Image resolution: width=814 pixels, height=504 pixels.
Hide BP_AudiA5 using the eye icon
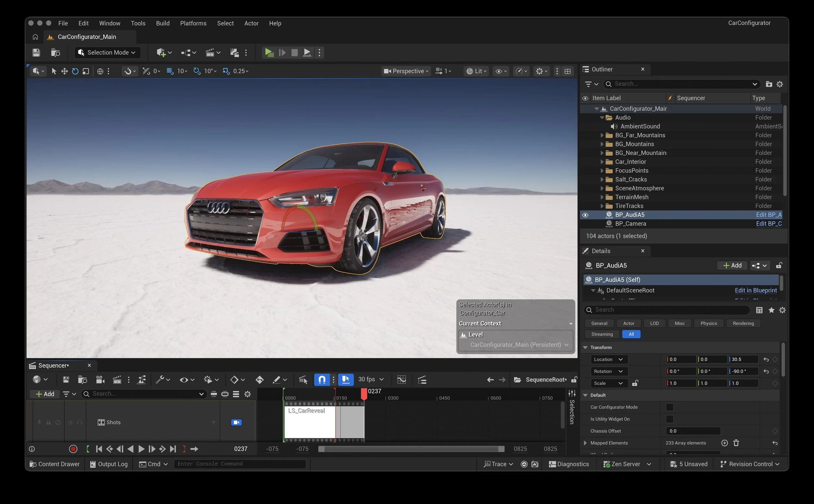point(585,215)
